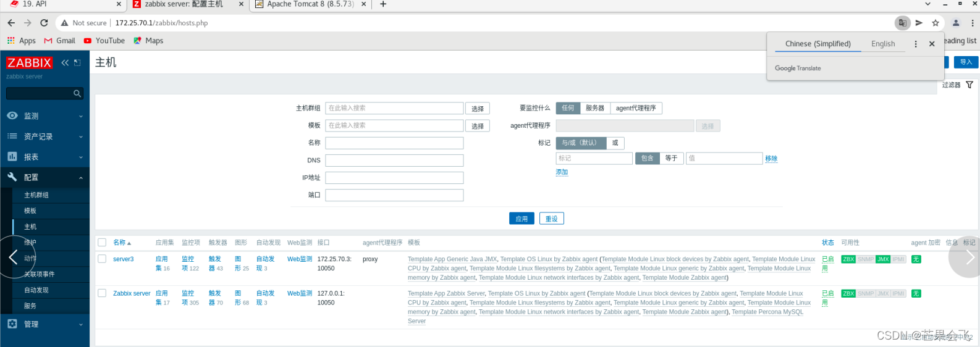
Task: Open Gmail bookmark
Action: [x=60, y=41]
